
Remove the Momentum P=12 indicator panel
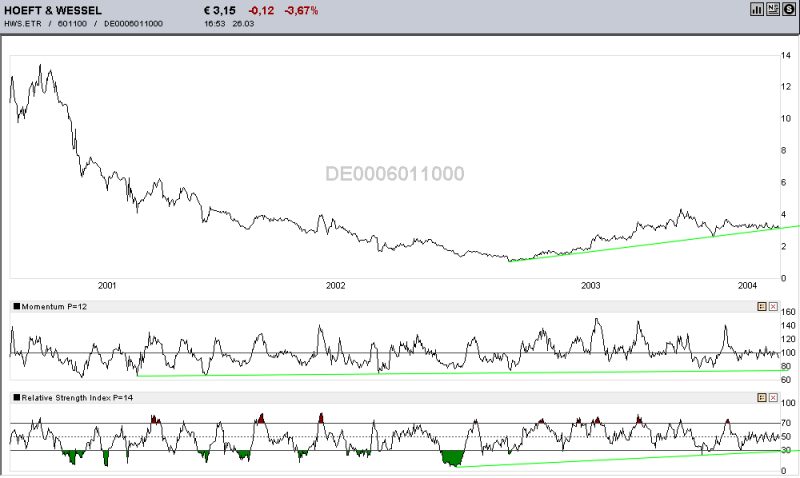tap(773, 307)
